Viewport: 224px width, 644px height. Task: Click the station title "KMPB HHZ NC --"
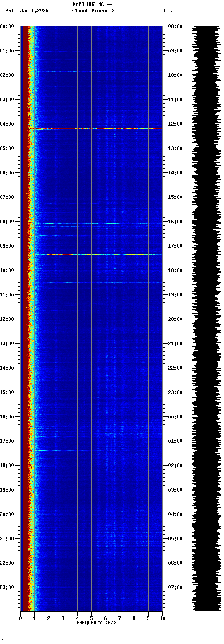click(93, 4)
